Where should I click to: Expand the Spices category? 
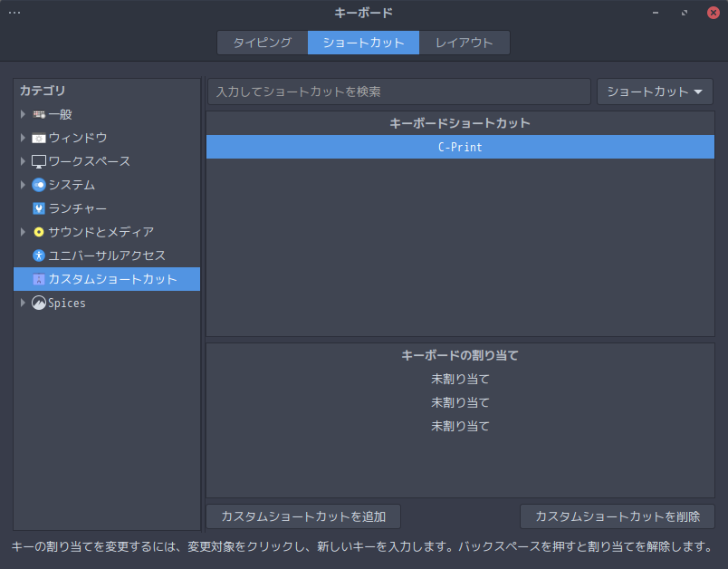click(x=23, y=303)
